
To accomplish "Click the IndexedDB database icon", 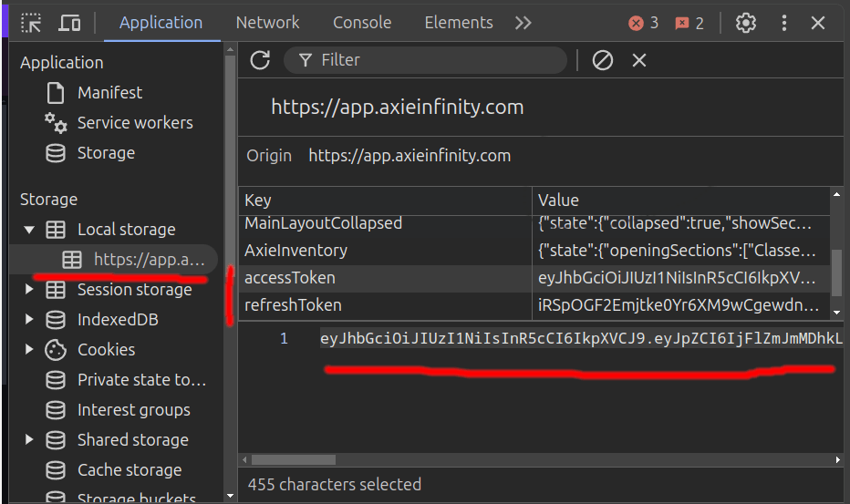I will pos(56,320).
